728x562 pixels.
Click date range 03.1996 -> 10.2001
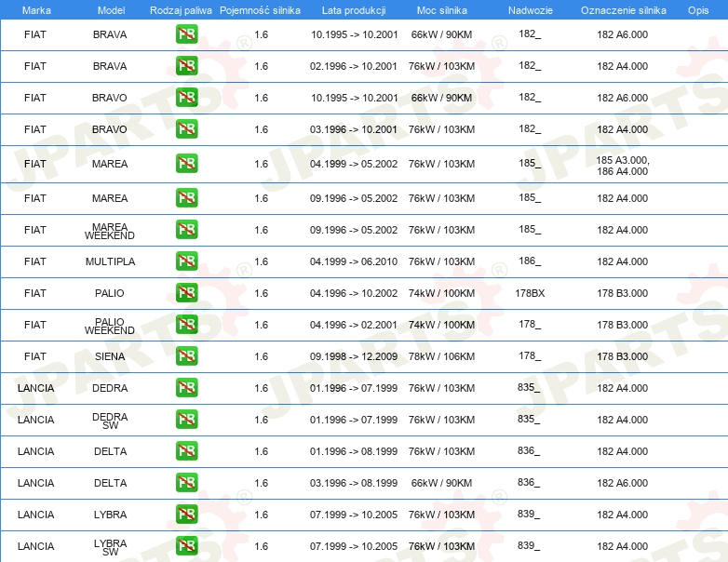coord(354,129)
